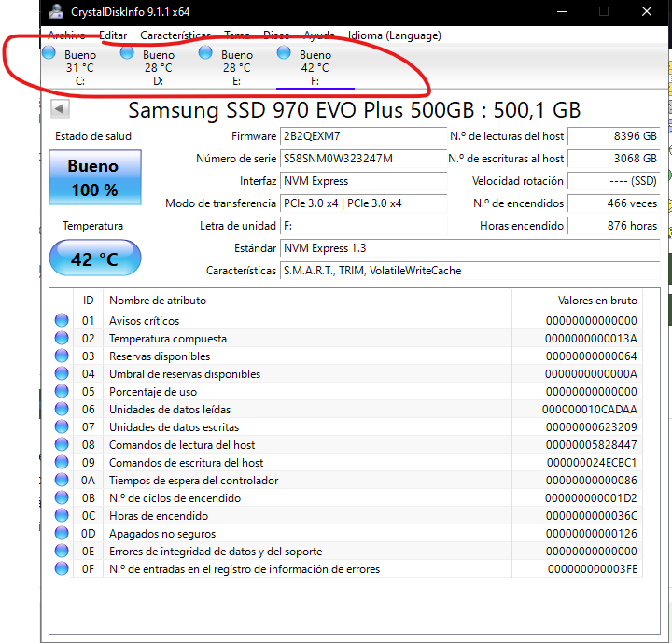Open the Ayuda menu
The width and height of the screenshot is (672, 643).
coord(319,35)
